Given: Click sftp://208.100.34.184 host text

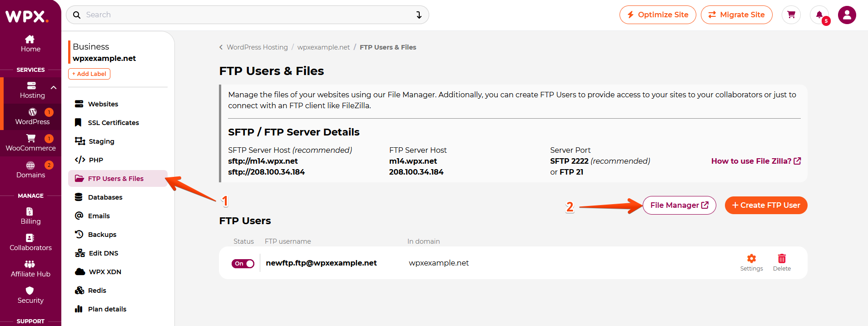Looking at the screenshot, I should pyautogui.click(x=266, y=172).
